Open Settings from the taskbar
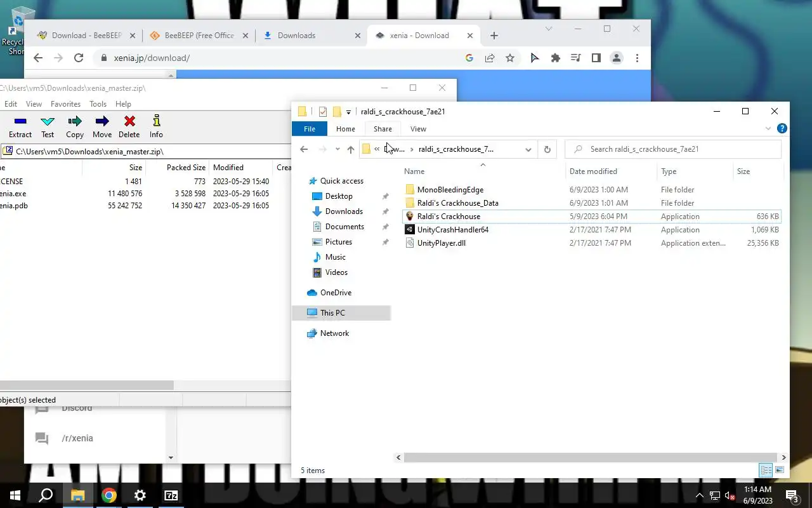 click(140, 495)
